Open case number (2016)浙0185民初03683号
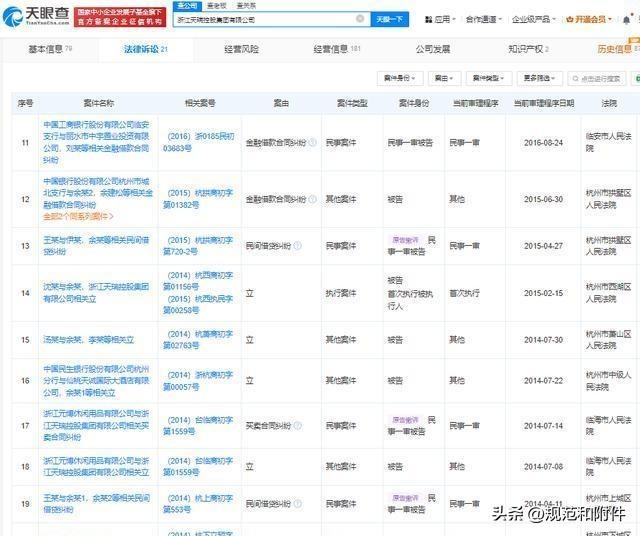Image resolution: width=640 pixels, height=536 pixels. (199, 142)
